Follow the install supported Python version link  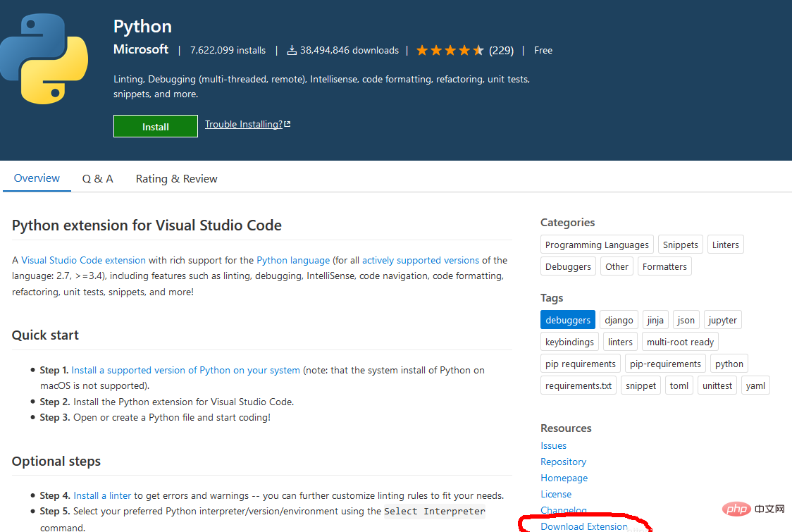[x=185, y=371]
